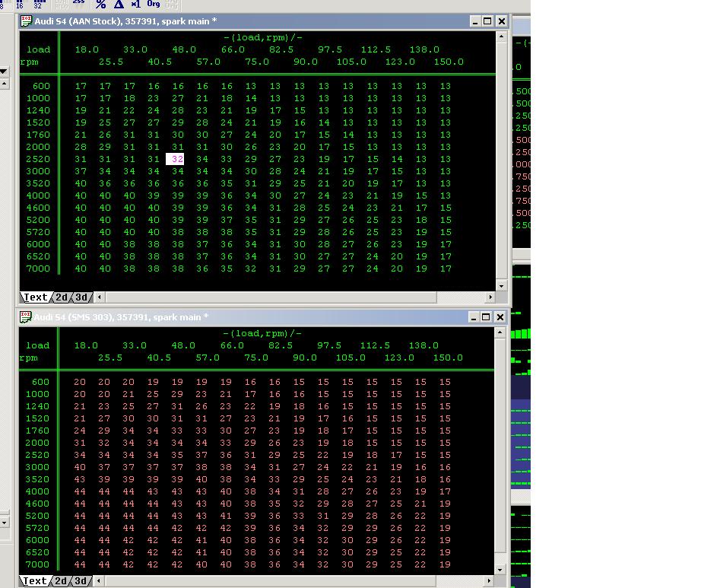Select SMS 303 cell at 3000 rpm, load 18.0

[x=80, y=468]
